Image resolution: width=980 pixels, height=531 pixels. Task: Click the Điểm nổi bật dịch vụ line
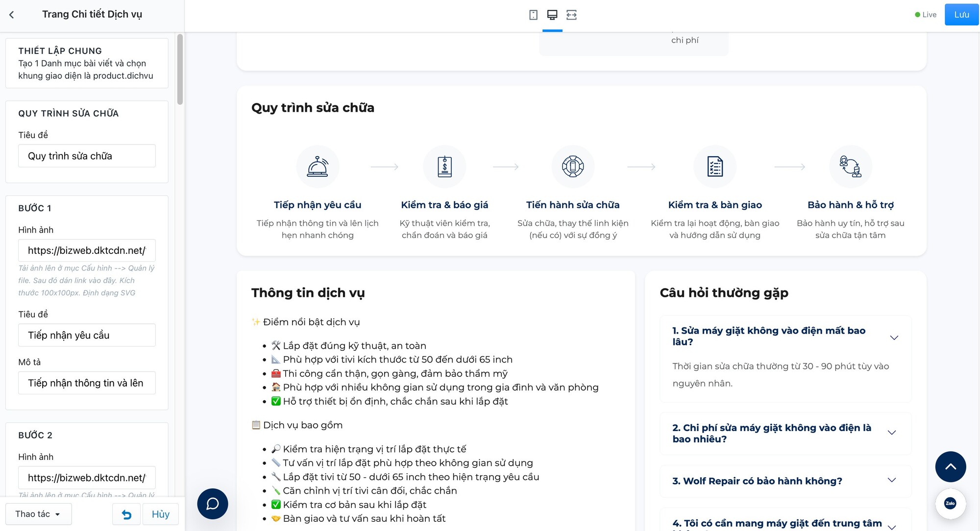[x=306, y=322]
